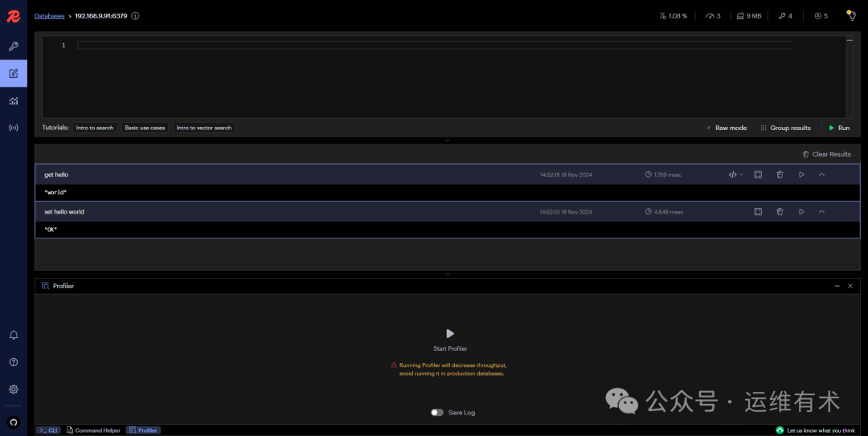Screen dimensions: 868x436
Task: Click the 9 MB memory stat
Action: [x=749, y=16]
